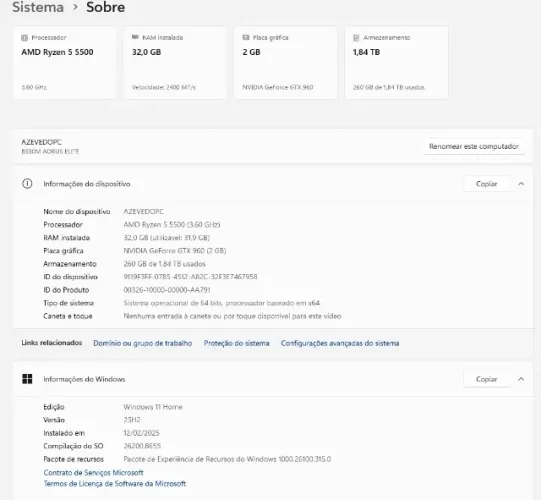
Task: Click the RAM instalada memory icon
Action: (135, 37)
